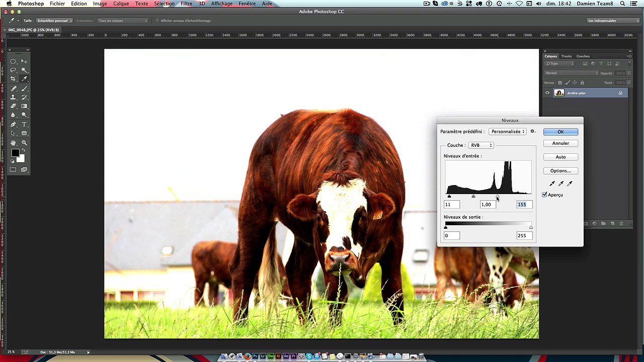644x362 pixels.
Task: Toggle Quick Mask mode
Action: click(x=13, y=169)
